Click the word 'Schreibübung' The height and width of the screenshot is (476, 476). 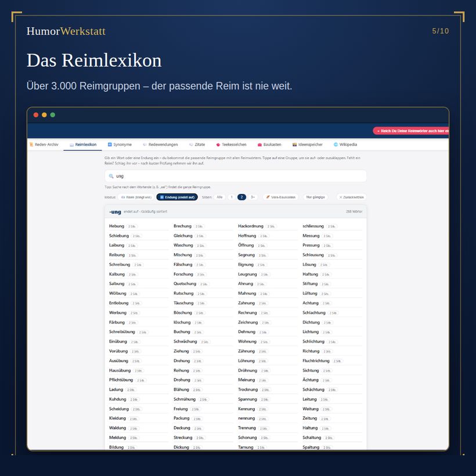(x=122, y=332)
